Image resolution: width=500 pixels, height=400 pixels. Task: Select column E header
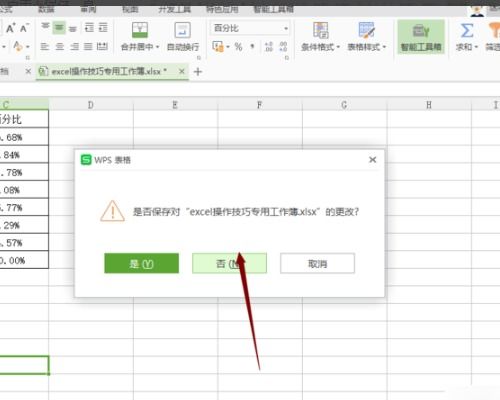pyautogui.click(x=175, y=105)
